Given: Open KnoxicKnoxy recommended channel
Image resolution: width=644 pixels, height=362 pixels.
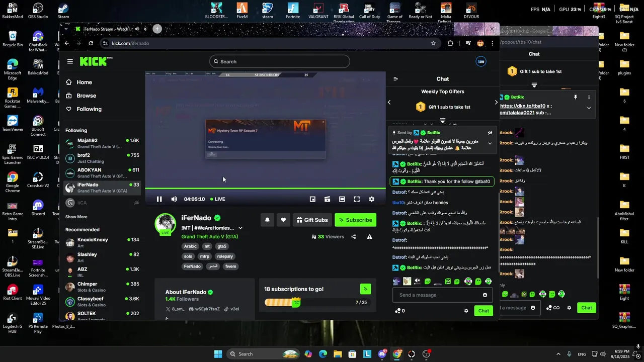Looking at the screenshot, I should pyautogui.click(x=102, y=242).
